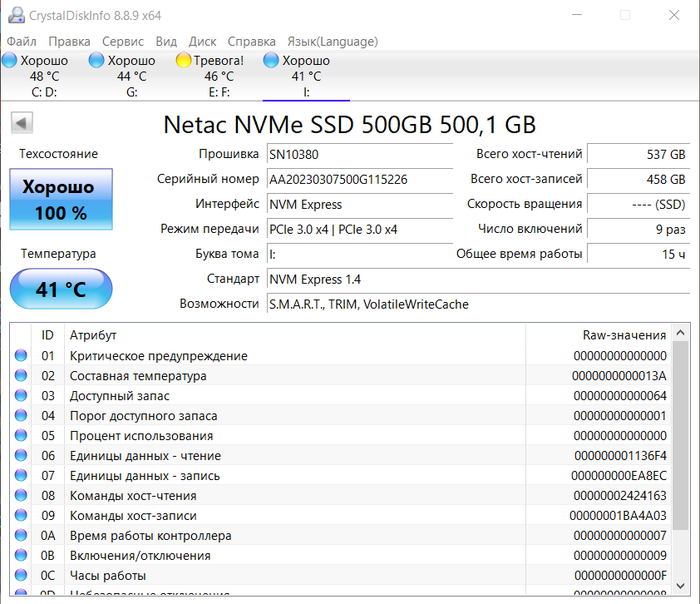Click the Хорошо 44 °C disk entry

coord(132,76)
